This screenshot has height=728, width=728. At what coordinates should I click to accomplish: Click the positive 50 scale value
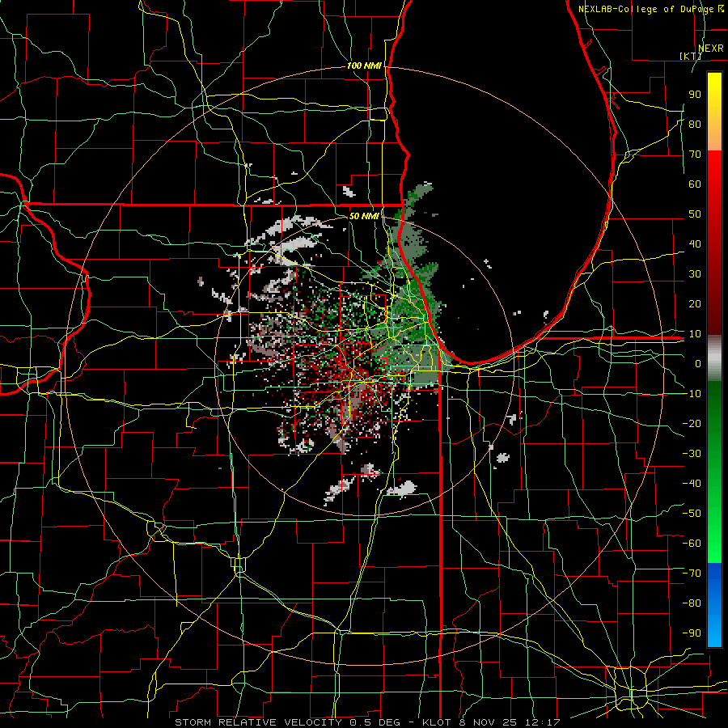695,214
